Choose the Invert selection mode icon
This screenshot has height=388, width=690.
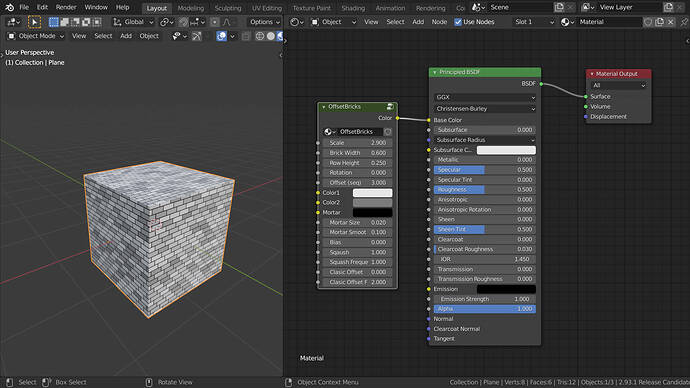(86, 22)
